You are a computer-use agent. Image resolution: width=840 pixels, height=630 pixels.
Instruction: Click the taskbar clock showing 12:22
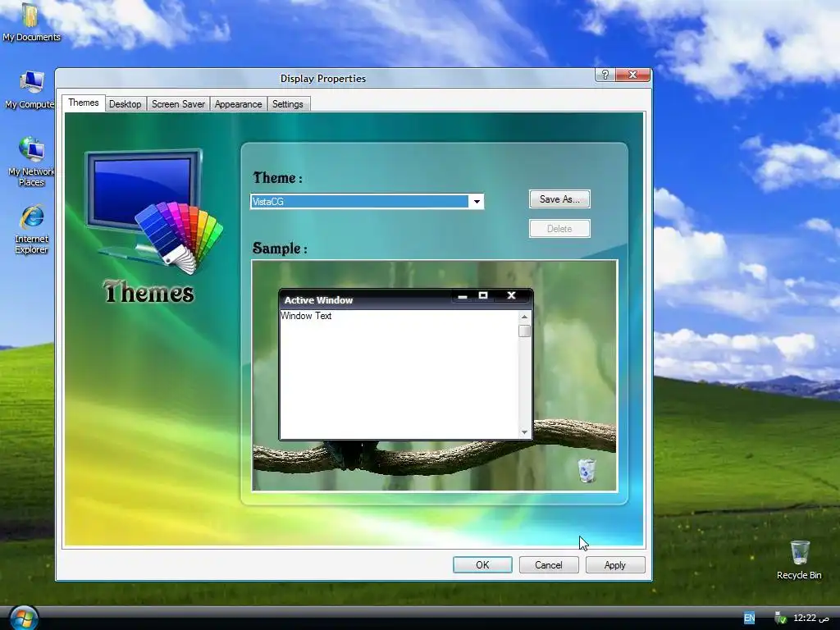[x=811, y=619]
